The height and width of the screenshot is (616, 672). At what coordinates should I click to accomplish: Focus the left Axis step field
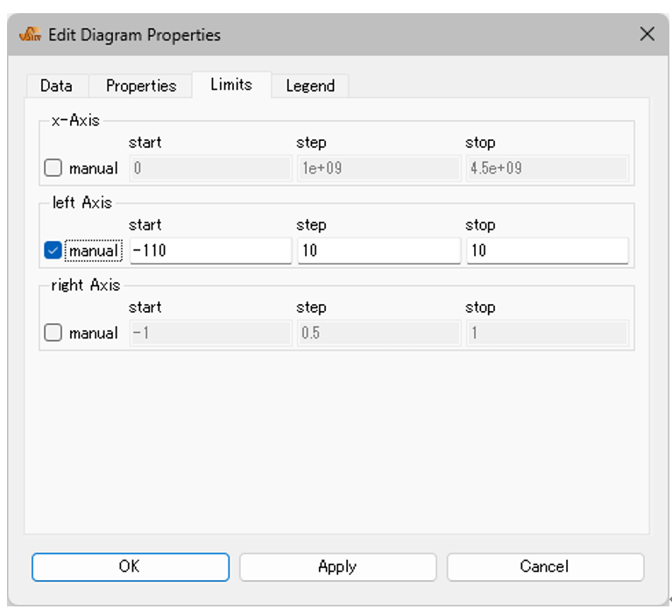379,251
